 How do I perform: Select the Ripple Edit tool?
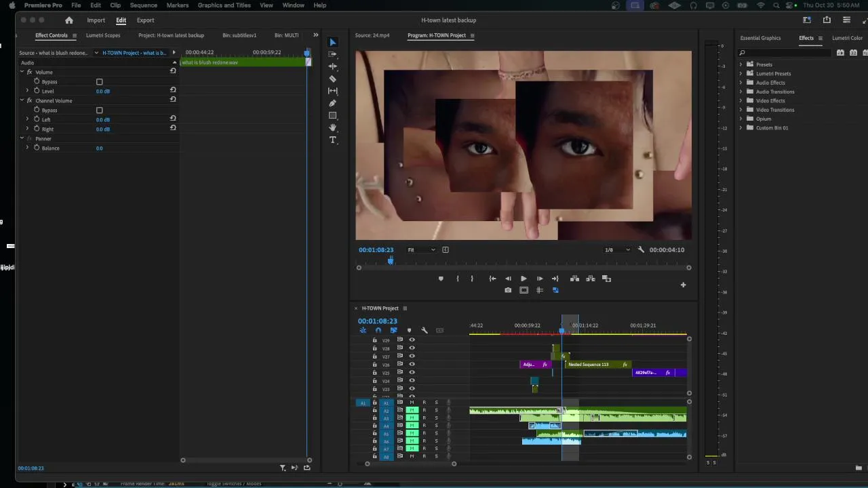332,66
